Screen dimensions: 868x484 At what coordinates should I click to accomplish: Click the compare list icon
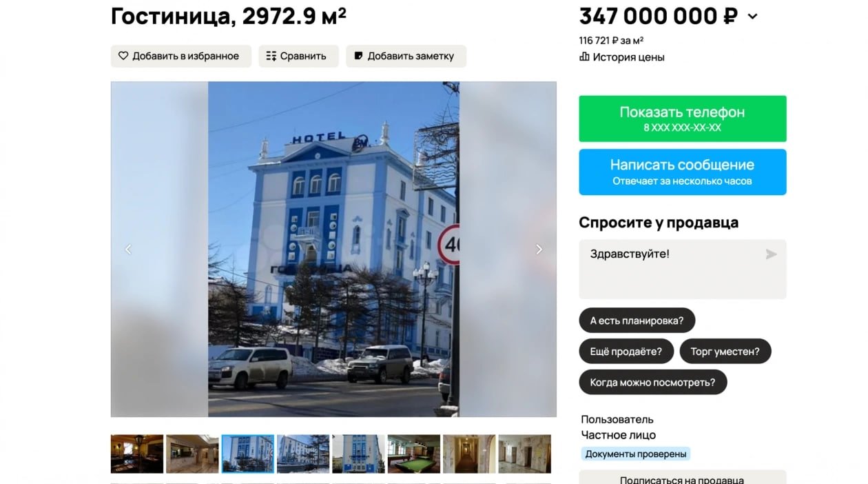tap(271, 56)
